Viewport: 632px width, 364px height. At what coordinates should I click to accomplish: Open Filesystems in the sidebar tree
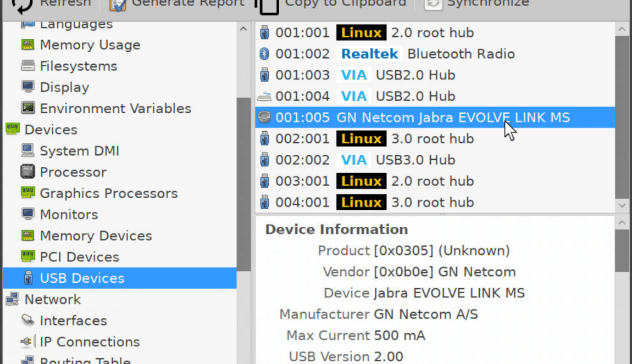(x=79, y=66)
